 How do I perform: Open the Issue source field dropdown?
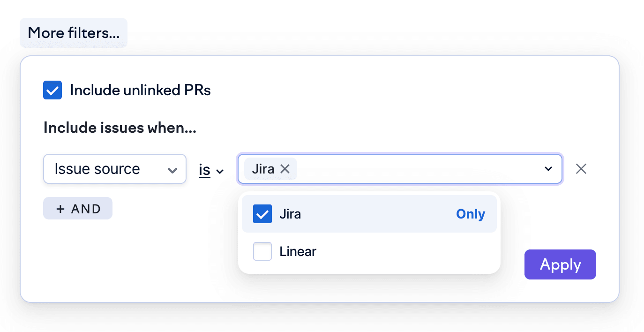point(115,169)
